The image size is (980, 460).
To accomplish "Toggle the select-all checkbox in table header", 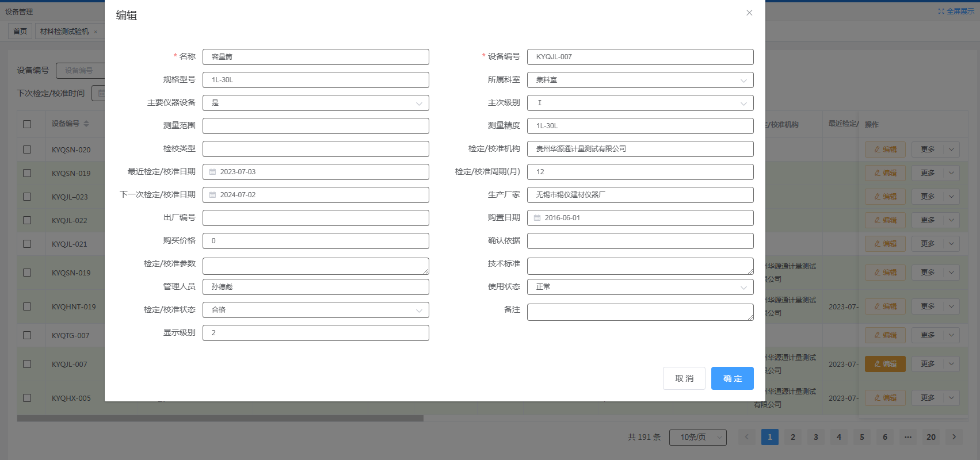I will pyautogui.click(x=27, y=124).
